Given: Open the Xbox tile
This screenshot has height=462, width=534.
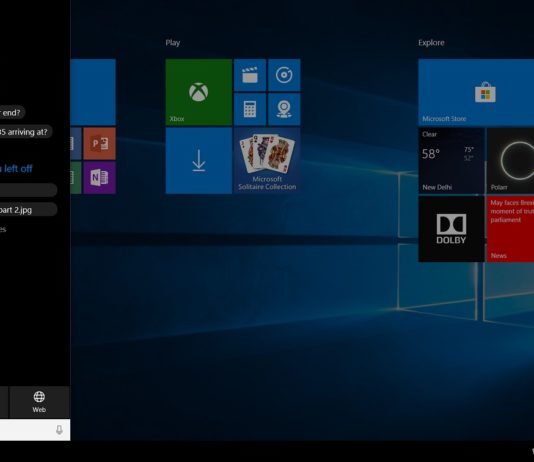Looking at the screenshot, I should 199,92.
